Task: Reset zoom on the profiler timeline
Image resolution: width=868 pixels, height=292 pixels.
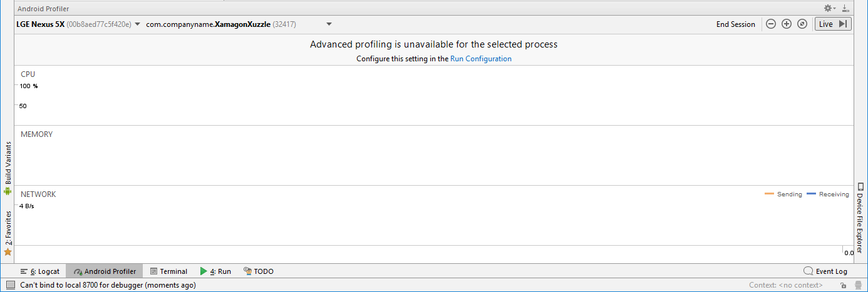Action: pos(802,24)
